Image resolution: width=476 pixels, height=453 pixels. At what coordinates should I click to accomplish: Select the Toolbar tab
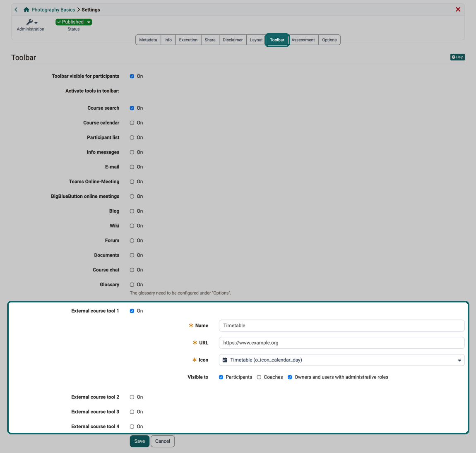(277, 40)
